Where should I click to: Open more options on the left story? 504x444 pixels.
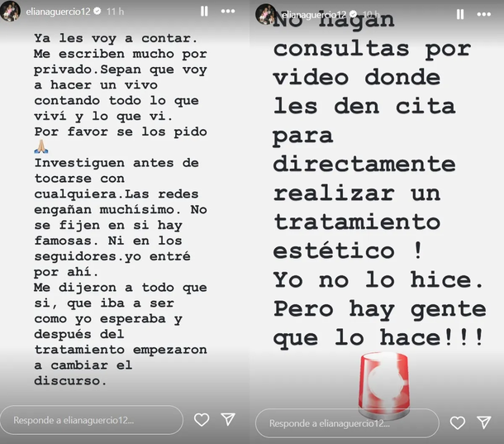click(x=228, y=12)
